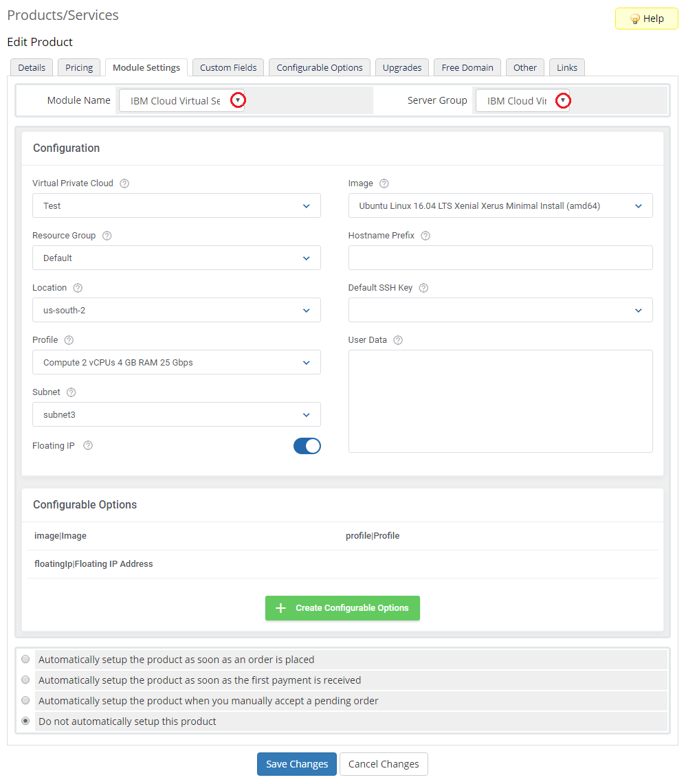This screenshot has height=784, width=686.
Task: Click help icon next to Image label
Action: click(x=384, y=183)
